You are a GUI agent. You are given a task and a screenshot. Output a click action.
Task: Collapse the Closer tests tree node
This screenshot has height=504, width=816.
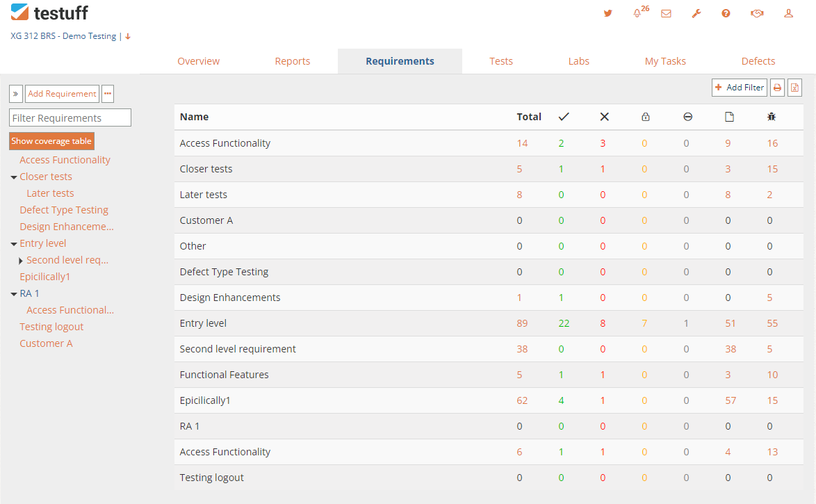click(14, 177)
